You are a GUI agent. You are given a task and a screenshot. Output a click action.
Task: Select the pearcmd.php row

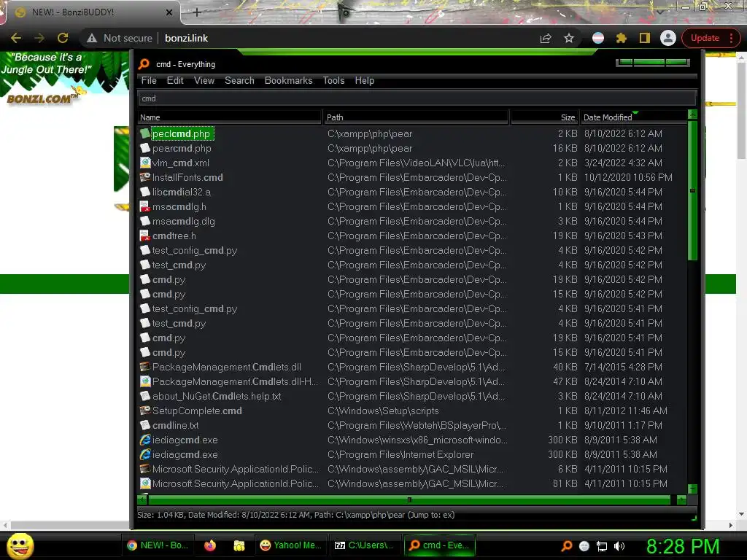click(x=412, y=149)
